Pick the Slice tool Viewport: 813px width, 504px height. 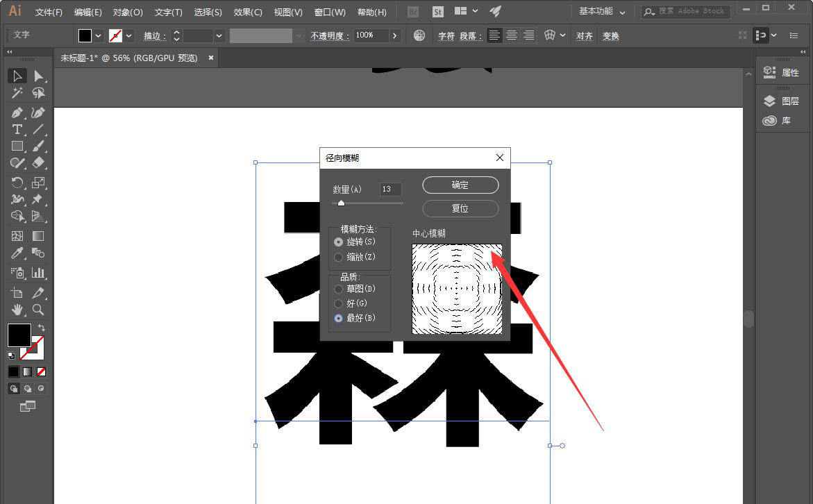[38, 293]
